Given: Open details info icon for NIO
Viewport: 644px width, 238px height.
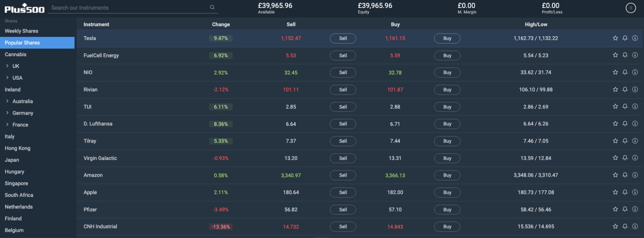Looking at the screenshot, I should point(635,72).
